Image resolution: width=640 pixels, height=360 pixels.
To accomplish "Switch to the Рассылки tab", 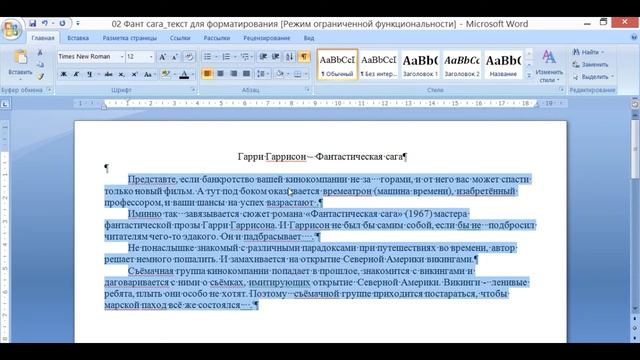I will click(217, 38).
